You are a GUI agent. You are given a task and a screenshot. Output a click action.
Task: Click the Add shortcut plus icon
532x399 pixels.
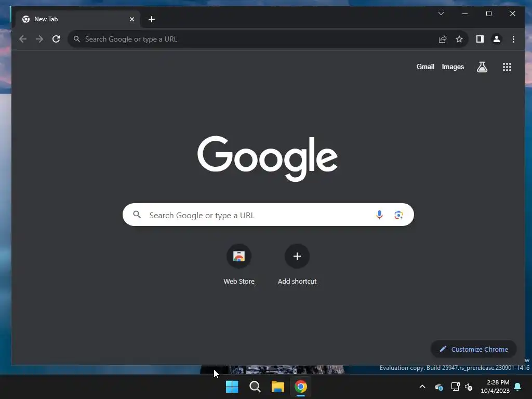tap(297, 256)
